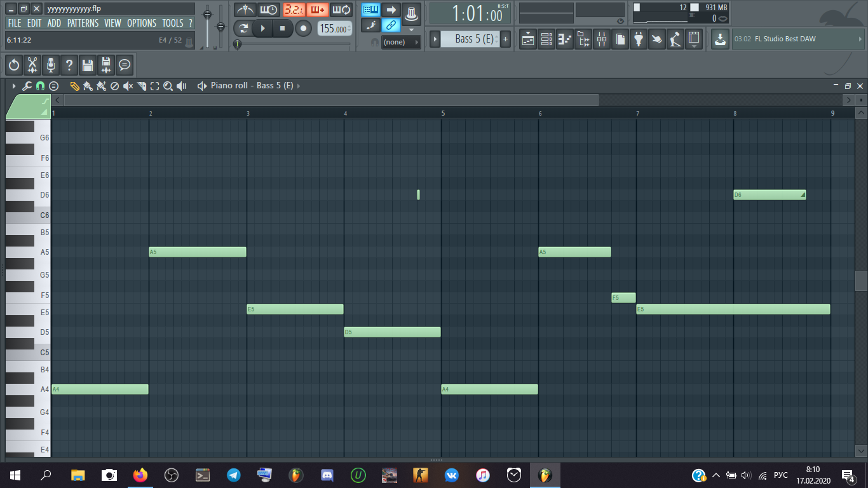Toggle the countdown before recording button
The width and height of the screenshot is (868, 488).
click(293, 10)
